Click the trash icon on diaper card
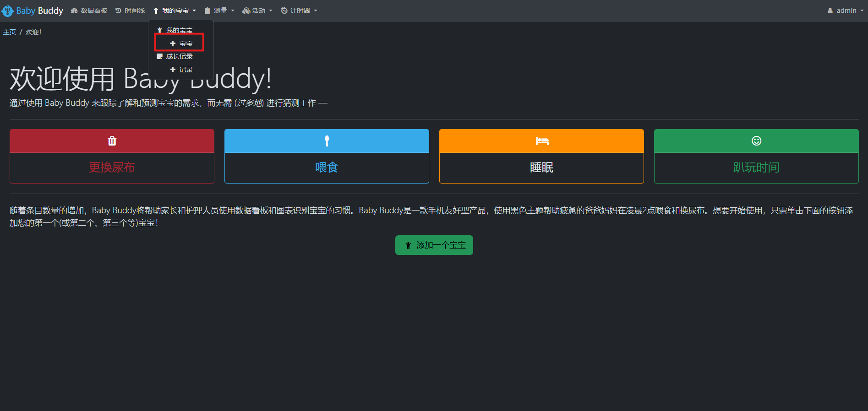The height and width of the screenshot is (411, 868). coord(112,141)
